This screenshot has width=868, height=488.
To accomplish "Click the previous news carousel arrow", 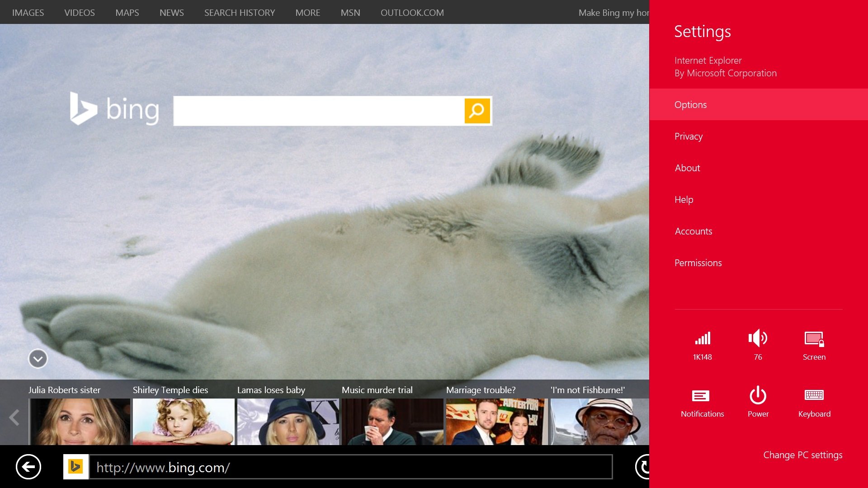I will (x=14, y=418).
